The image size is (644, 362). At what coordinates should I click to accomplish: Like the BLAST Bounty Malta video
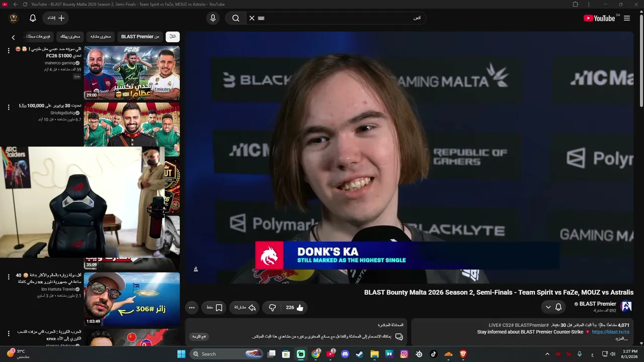point(295,308)
